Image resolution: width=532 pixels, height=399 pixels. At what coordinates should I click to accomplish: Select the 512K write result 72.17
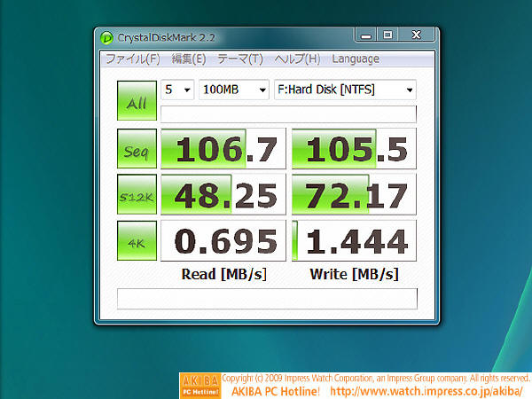coord(354,194)
